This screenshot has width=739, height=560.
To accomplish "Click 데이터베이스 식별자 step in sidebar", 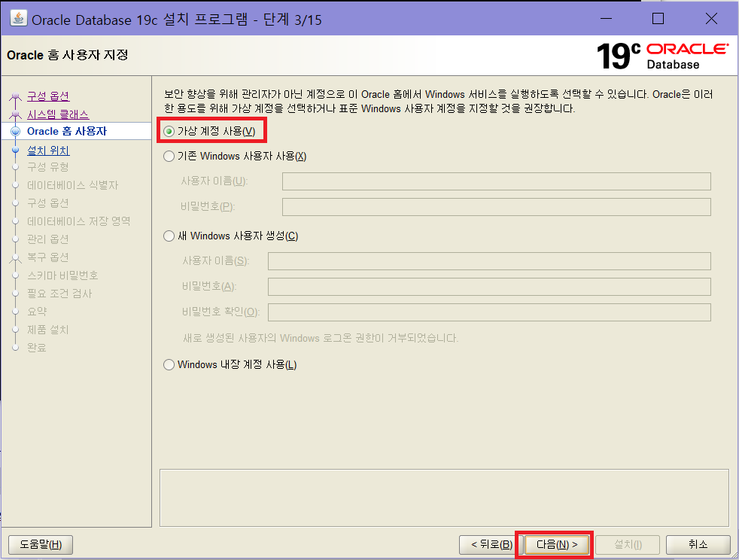I will [x=72, y=185].
